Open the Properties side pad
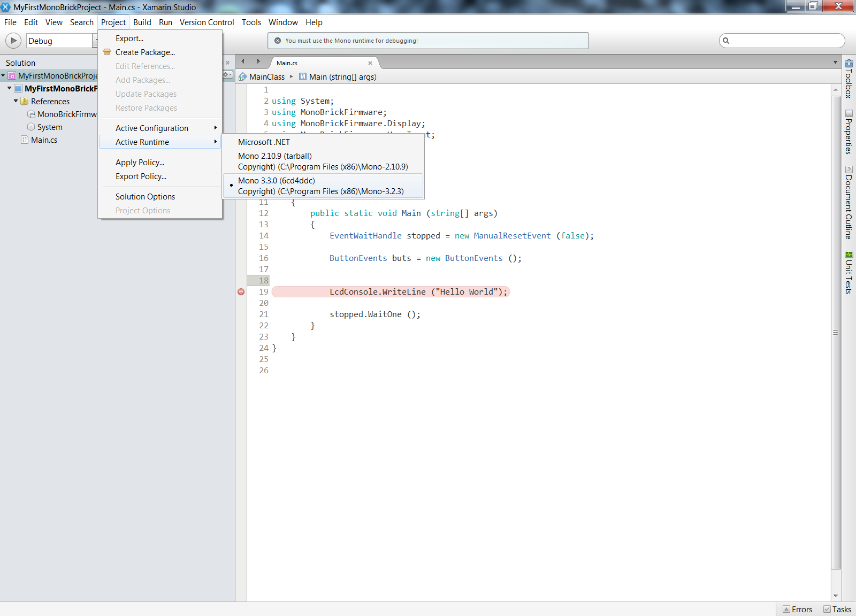 click(849, 132)
